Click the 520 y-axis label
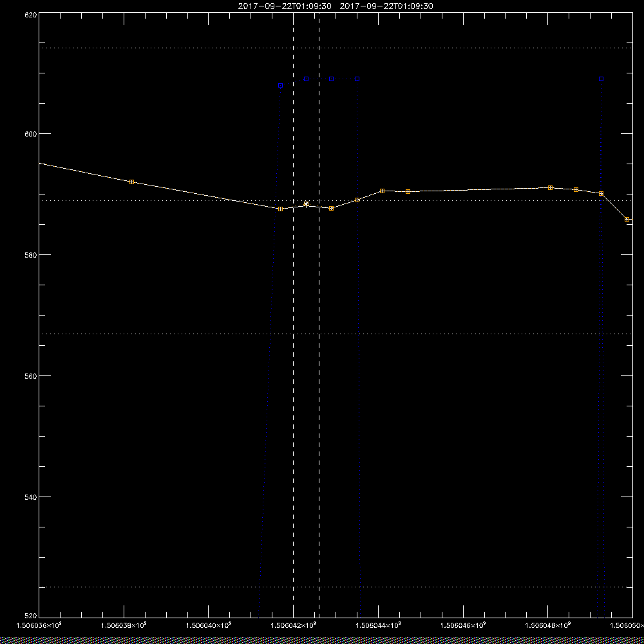Screen dimensions: 644x644 coord(31,616)
